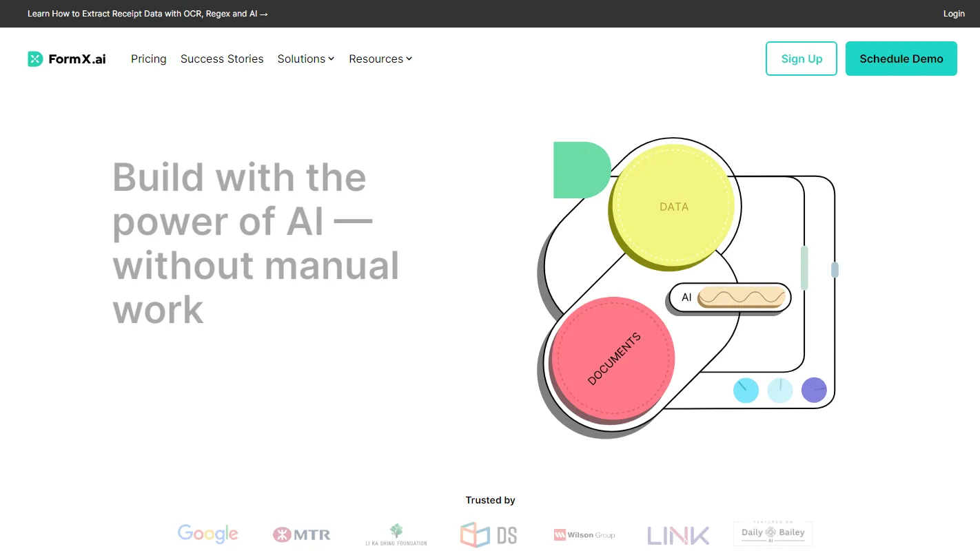Click the yellow DATA circle illustration
Image resolution: width=980 pixels, height=551 pixels.
click(x=672, y=206)
